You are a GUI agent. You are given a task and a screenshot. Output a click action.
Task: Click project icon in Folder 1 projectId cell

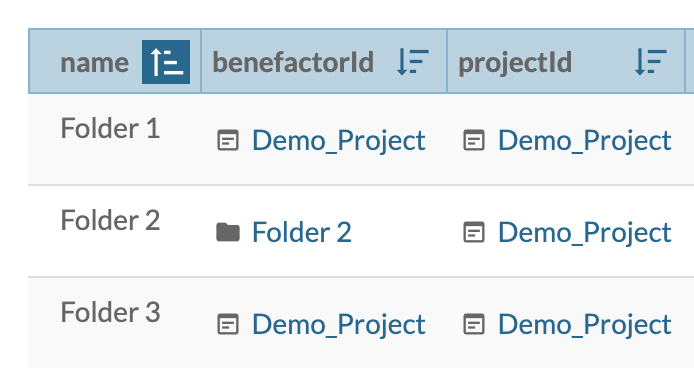coord(474,141)
